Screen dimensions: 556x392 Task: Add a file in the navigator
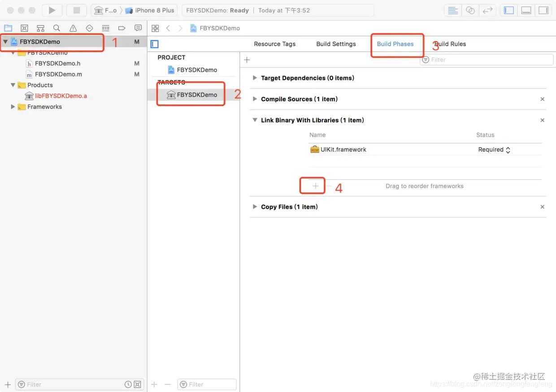click(8, 384)
